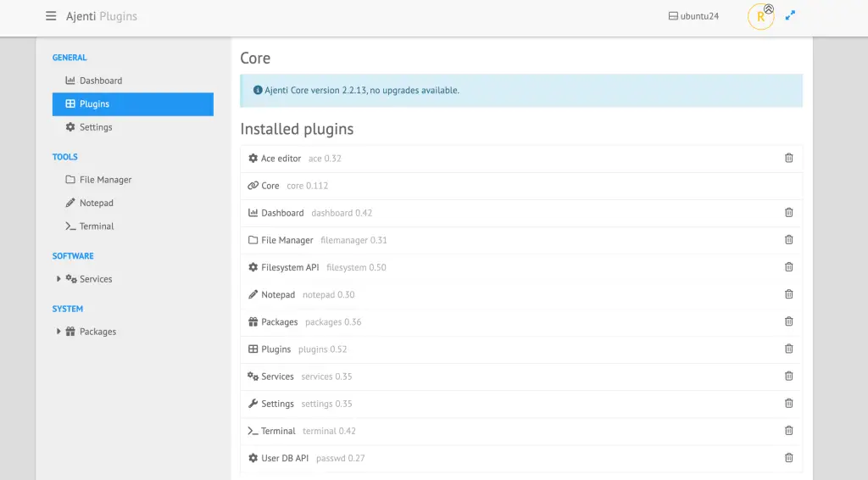Click the Plugins grid icon in plugin list

tap(253, 349)
